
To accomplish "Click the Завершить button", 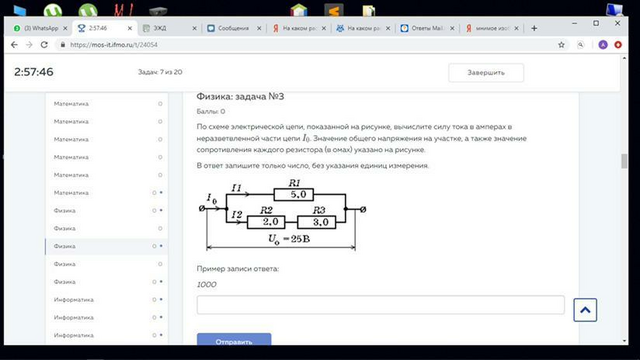I will point(486,73).
